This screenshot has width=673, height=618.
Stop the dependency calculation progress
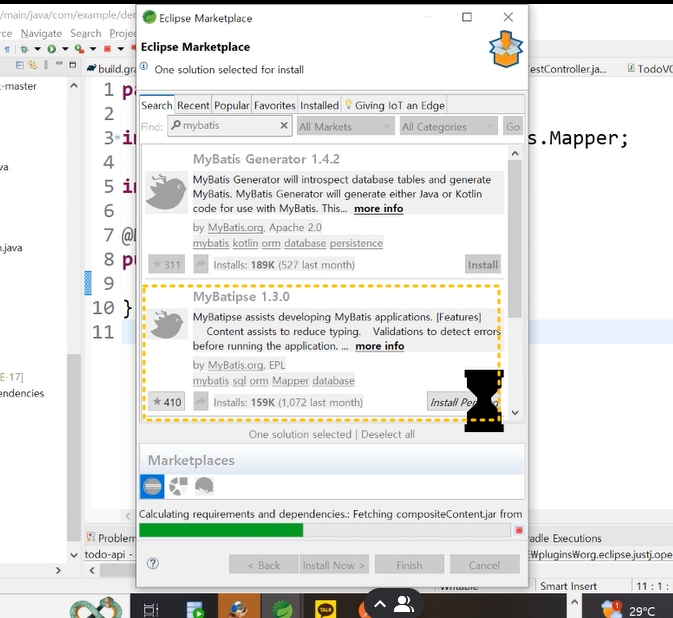click(x=518, y=530)
